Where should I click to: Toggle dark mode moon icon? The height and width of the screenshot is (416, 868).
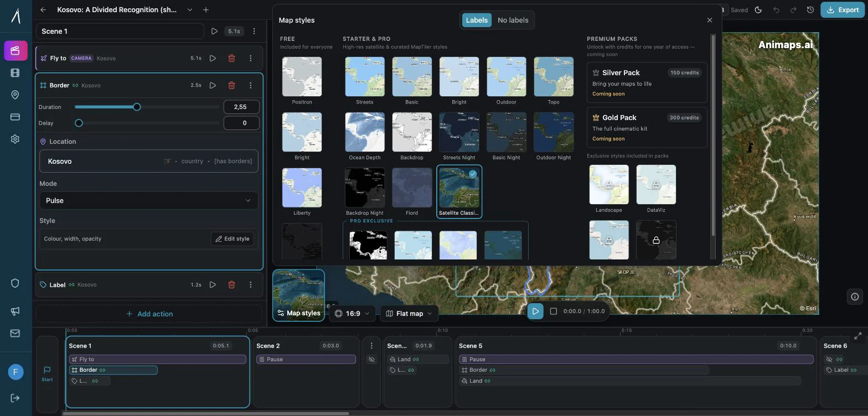(758, 10)
